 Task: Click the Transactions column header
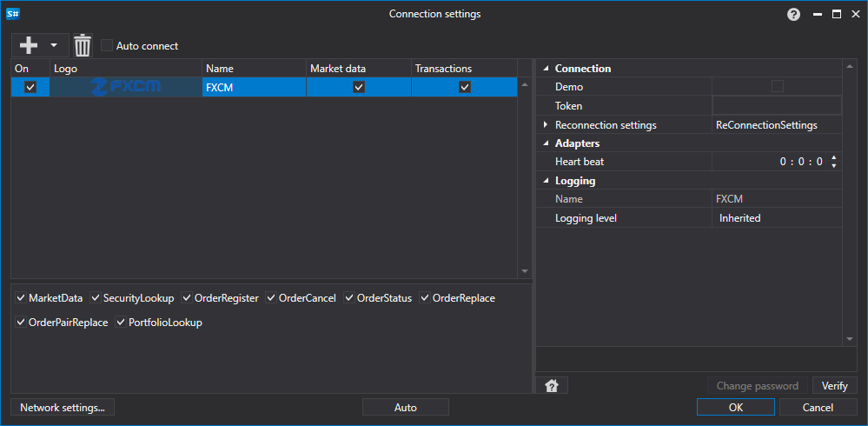[465, 69]
